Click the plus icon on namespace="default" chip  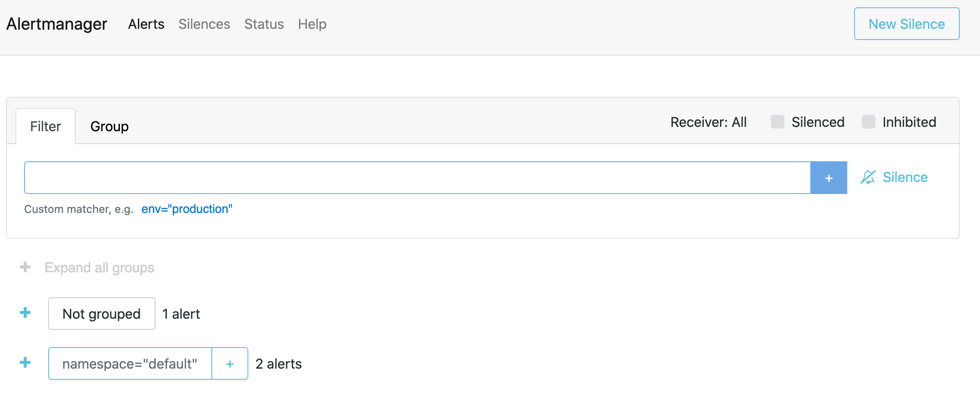229,363
